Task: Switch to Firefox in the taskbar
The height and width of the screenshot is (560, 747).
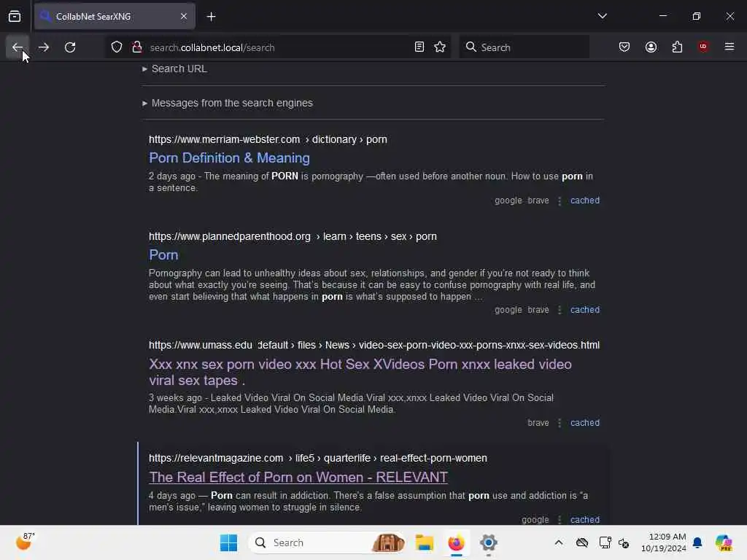Action: point(457,542)
